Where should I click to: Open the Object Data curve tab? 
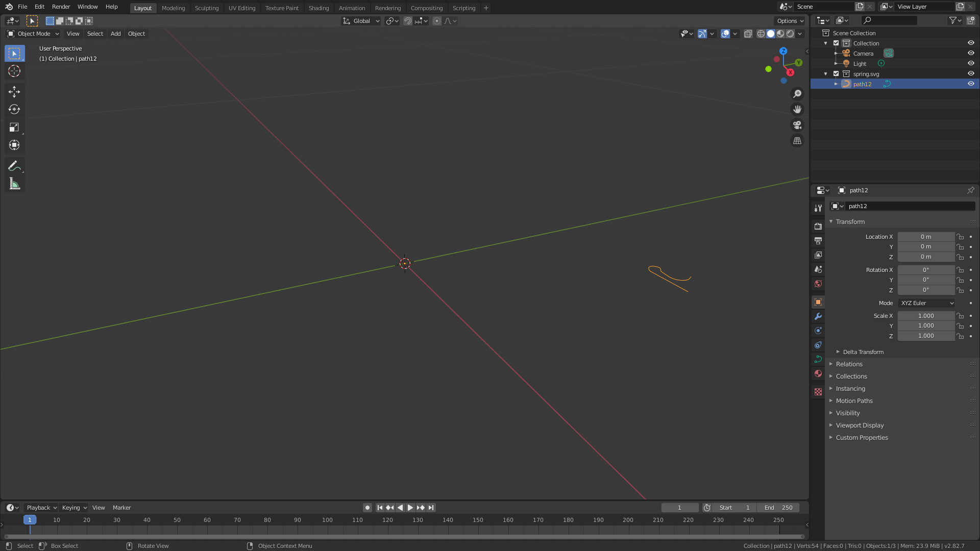(x=818, y=359)
